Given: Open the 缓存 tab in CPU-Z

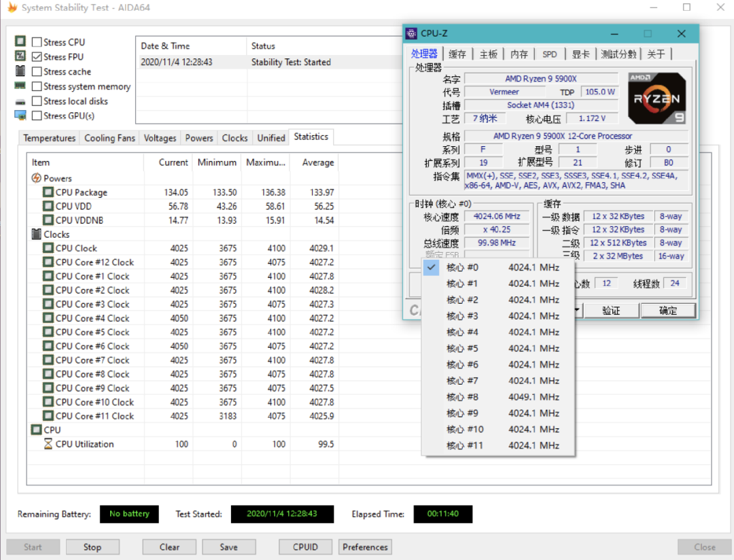Looking at the screenshot, I should (457, 54).
